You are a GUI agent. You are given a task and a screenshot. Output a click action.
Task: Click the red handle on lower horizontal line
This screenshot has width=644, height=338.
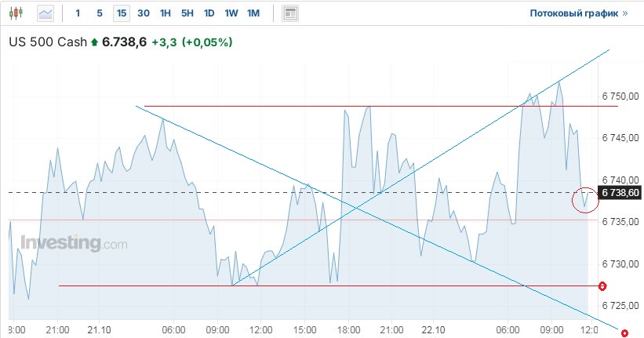[602, 286]
